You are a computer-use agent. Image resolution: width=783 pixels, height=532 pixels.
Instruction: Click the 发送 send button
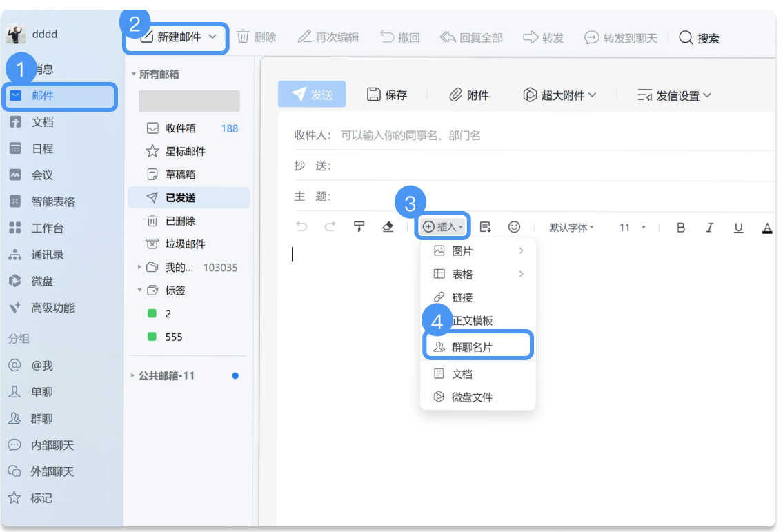tap(312, 95)
